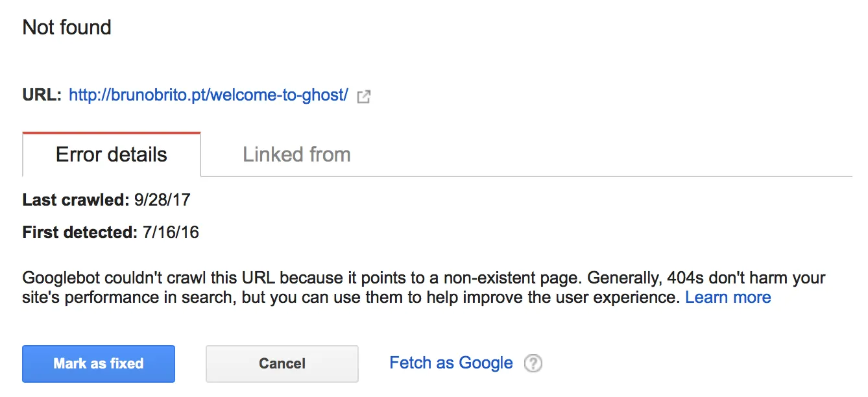Follow the Learn more link
The height and width of the screenshot is (397, 868).
(x=728, y=298)
